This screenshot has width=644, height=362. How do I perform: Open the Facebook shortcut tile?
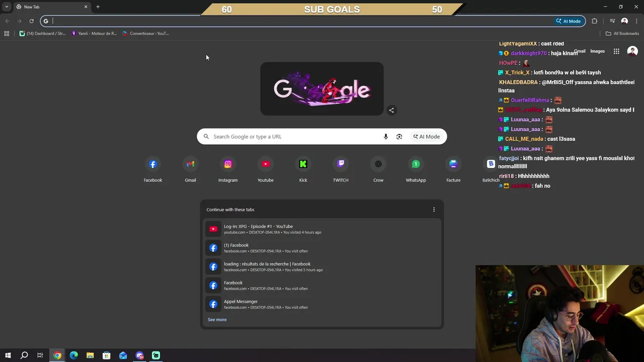point(153,170)
